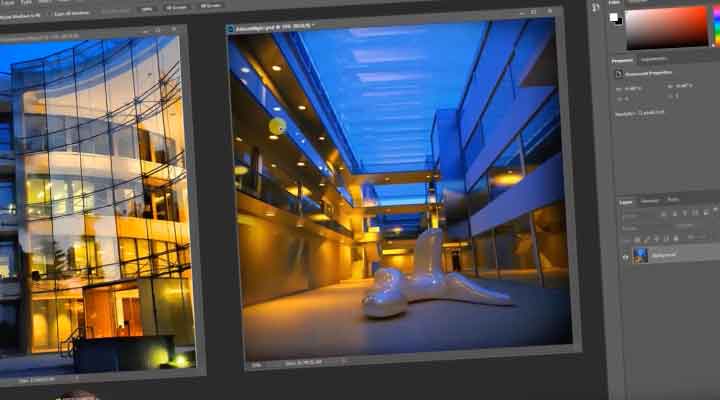The image size is (720, 400).
Task: Filter for smart objects icon
Action: (705, 212)
